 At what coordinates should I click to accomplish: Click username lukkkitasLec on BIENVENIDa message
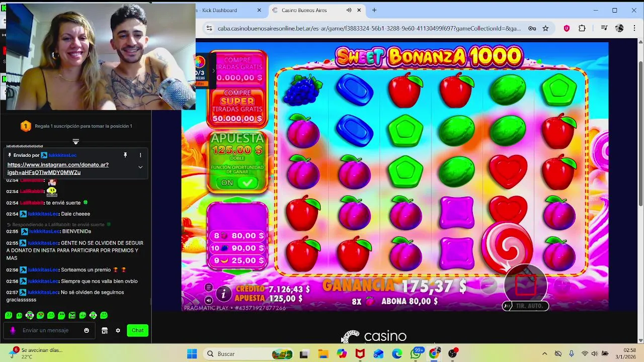pos(44,231)
